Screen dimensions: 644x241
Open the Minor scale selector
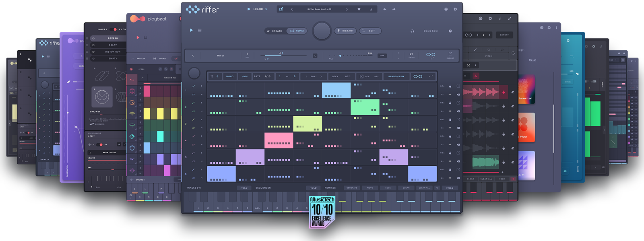(221, 56)
